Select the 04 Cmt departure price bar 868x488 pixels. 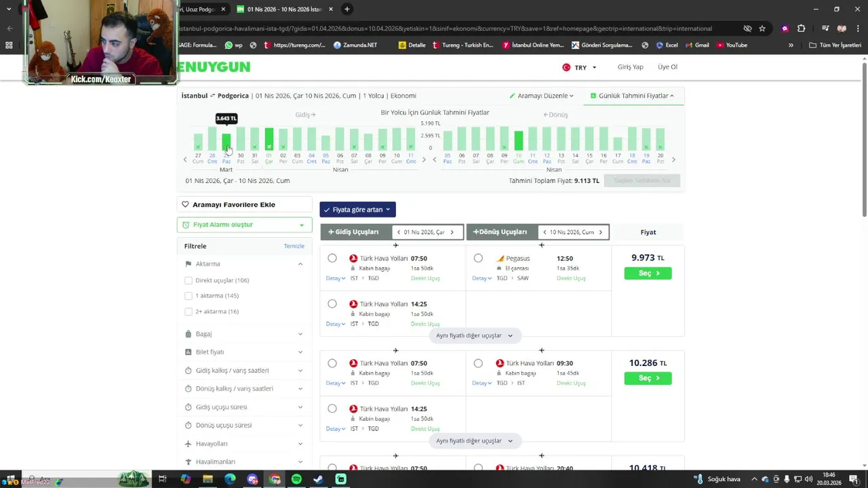pos(311,139)
